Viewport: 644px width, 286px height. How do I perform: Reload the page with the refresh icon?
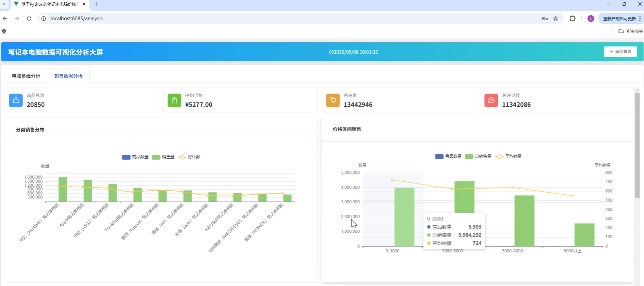(x=29, y=19)
